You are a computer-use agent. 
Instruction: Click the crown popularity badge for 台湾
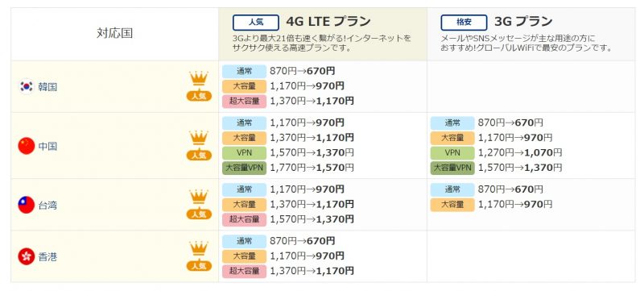(x=199, y=204)
